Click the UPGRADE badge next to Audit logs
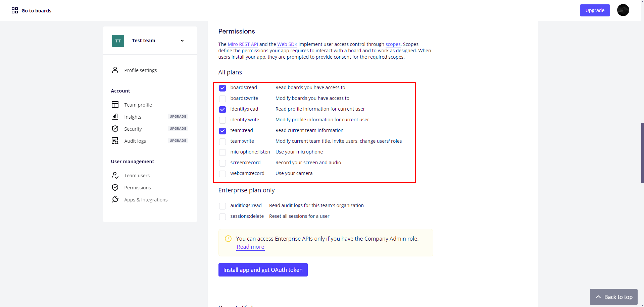This screenshot has width=644, height=307. (x=178, y=141)
